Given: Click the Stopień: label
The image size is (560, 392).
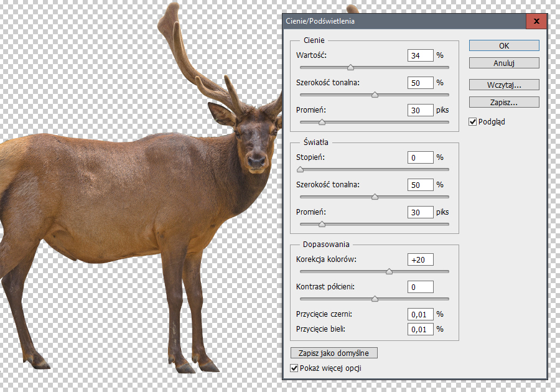Looking at the screenshot, I should click(310, 157).
